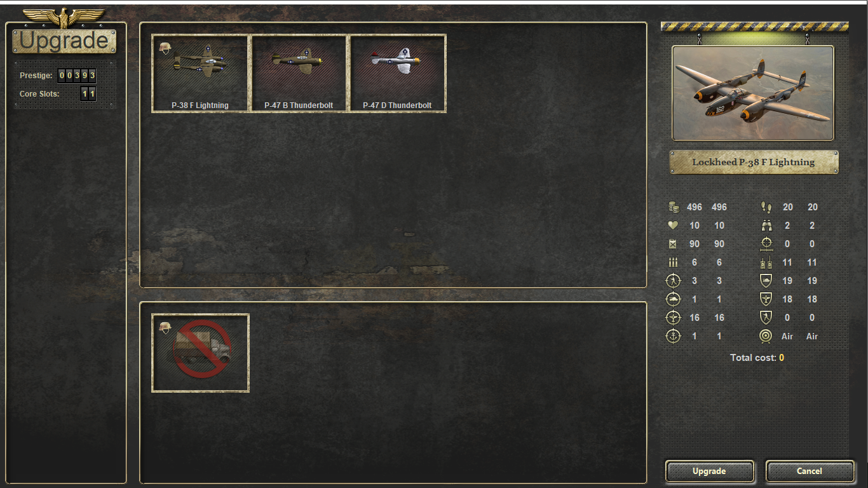Screen dimensions: 868x488
Task: Click the target type bullseye icon
Action: [x=766, y=336]
